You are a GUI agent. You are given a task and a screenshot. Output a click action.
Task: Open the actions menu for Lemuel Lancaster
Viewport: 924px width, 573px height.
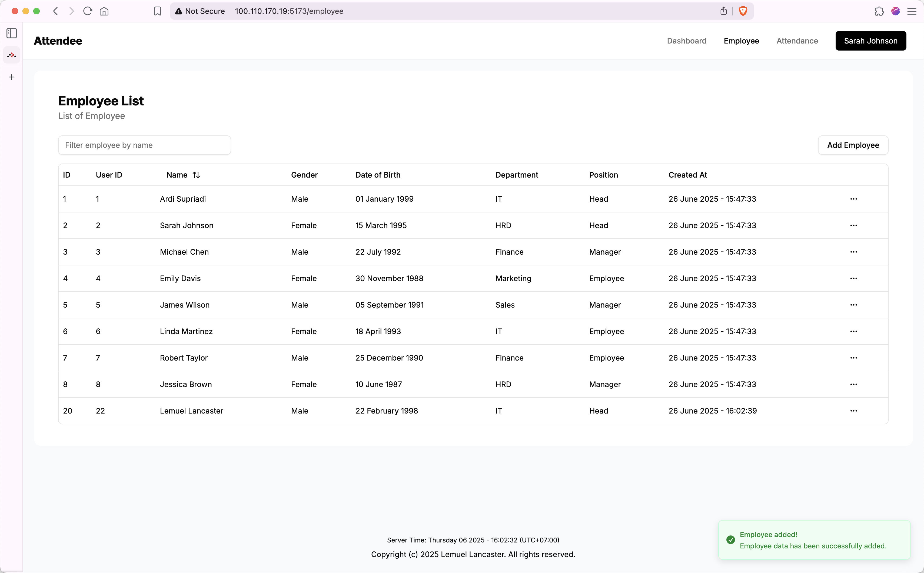point(854,410)
